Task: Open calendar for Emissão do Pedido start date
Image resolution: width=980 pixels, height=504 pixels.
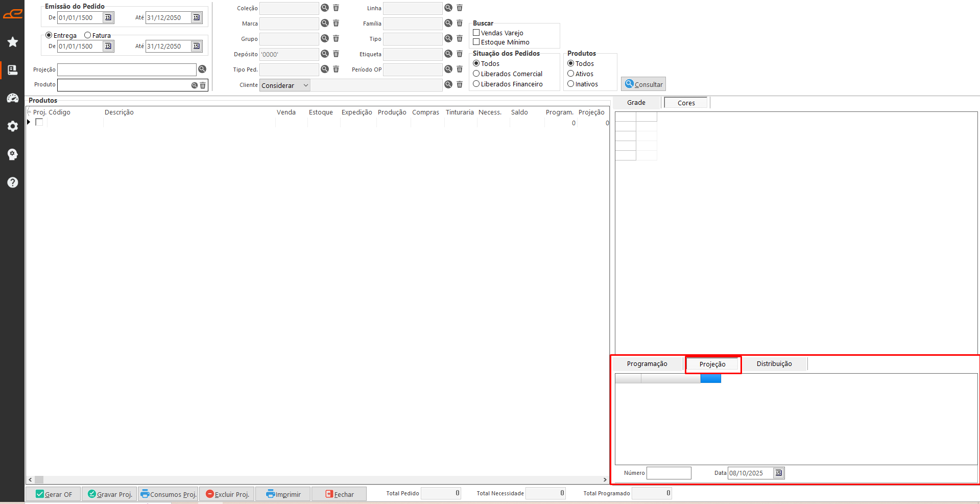Action: [x=108, y=17]
